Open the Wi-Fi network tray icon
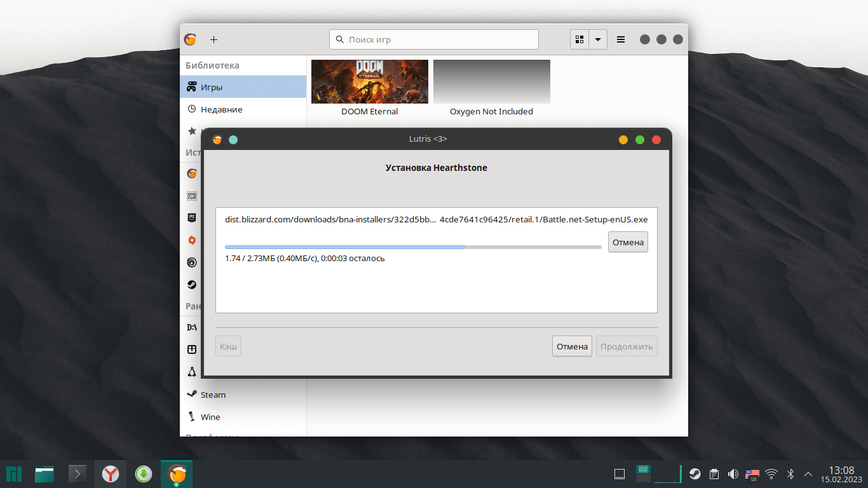Image resolution: width=868 pixels, height=488 pixels. pos(771,474)
